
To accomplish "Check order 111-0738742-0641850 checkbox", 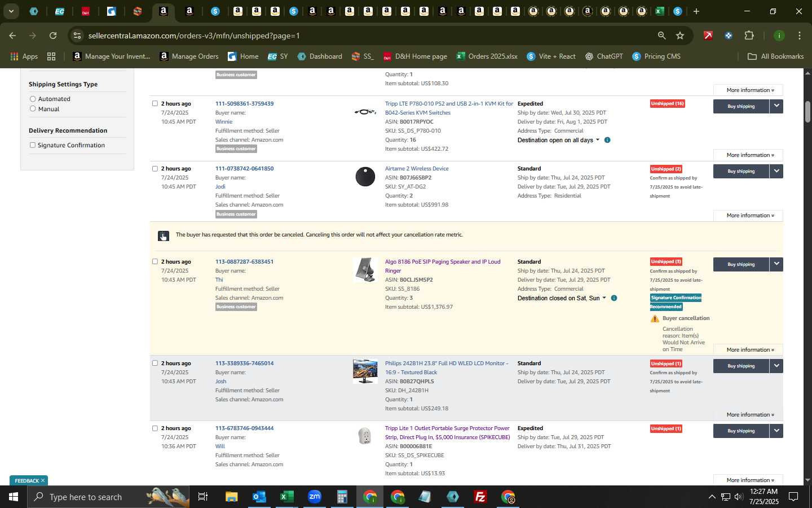I will point(155,168).
